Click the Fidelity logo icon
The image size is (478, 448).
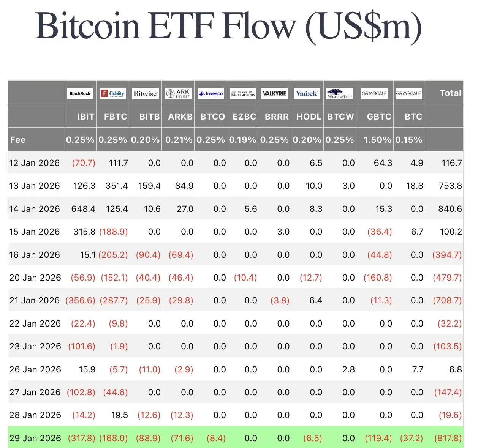click(x=113, y=93)
